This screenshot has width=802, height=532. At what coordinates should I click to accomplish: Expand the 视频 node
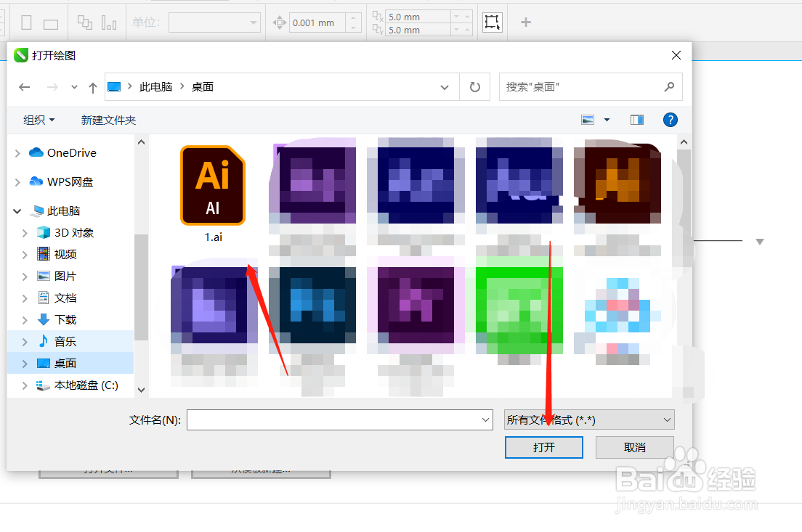[x=25, y=254]
